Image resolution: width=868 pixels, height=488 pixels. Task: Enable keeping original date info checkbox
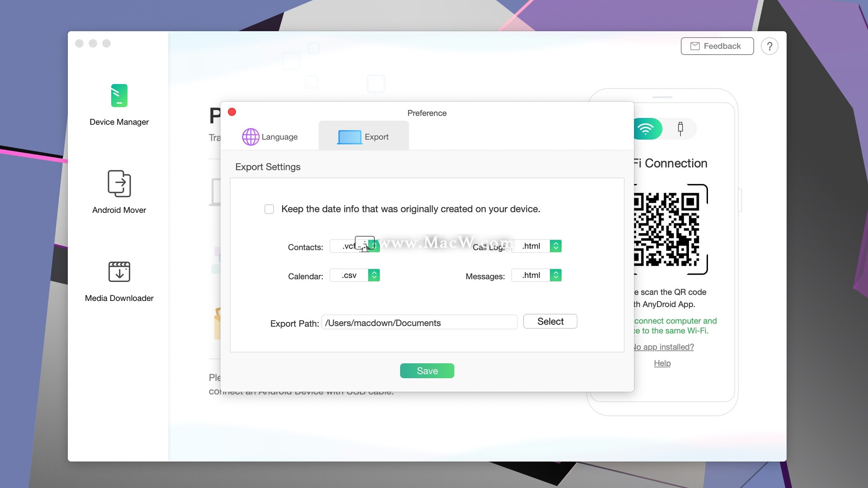(x=269, y=209)
